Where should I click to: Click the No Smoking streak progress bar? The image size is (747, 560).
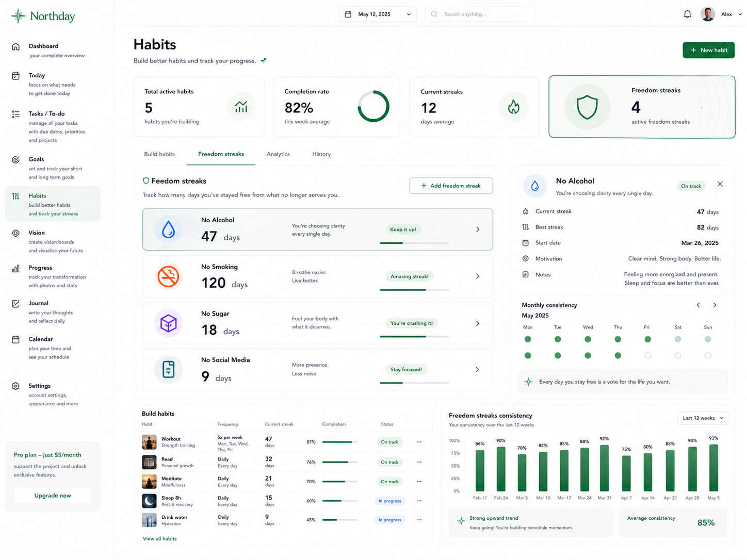coord(414,290)
